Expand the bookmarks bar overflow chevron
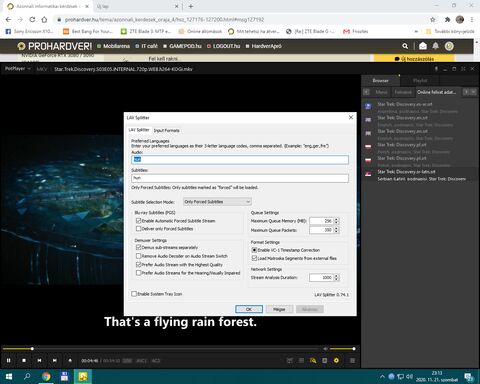The image size is (480, 384). (416, 31)
